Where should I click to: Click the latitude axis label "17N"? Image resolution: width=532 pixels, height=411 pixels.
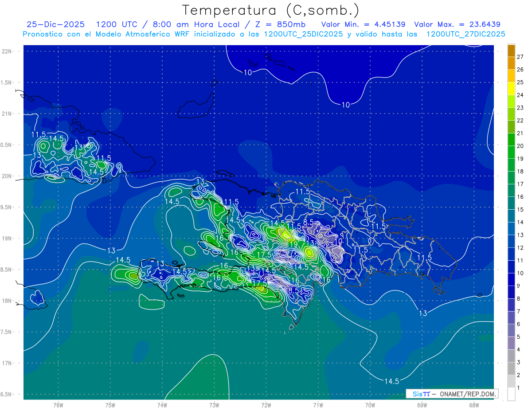click(7, 363)
